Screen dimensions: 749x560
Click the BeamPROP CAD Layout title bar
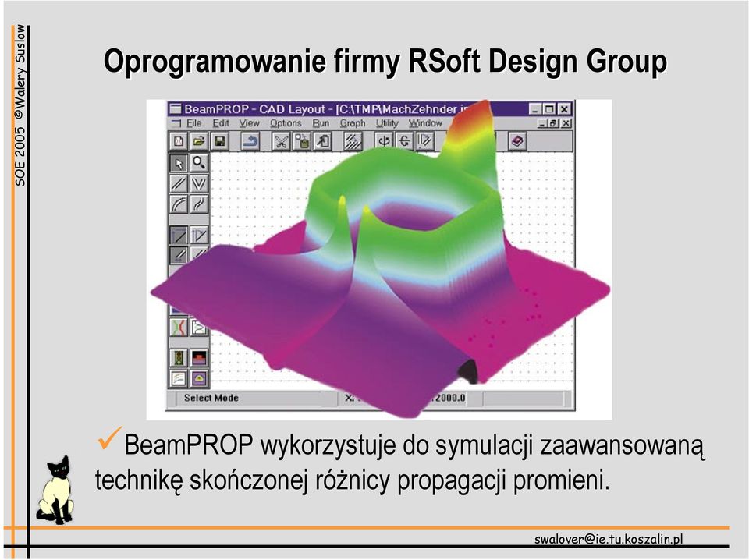click(370, 109)
